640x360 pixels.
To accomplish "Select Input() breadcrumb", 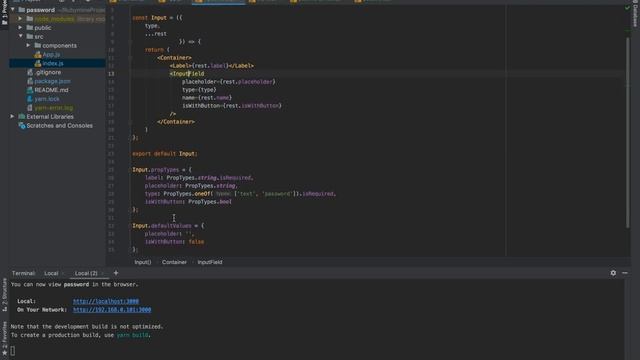I will [x=143, y=262].
